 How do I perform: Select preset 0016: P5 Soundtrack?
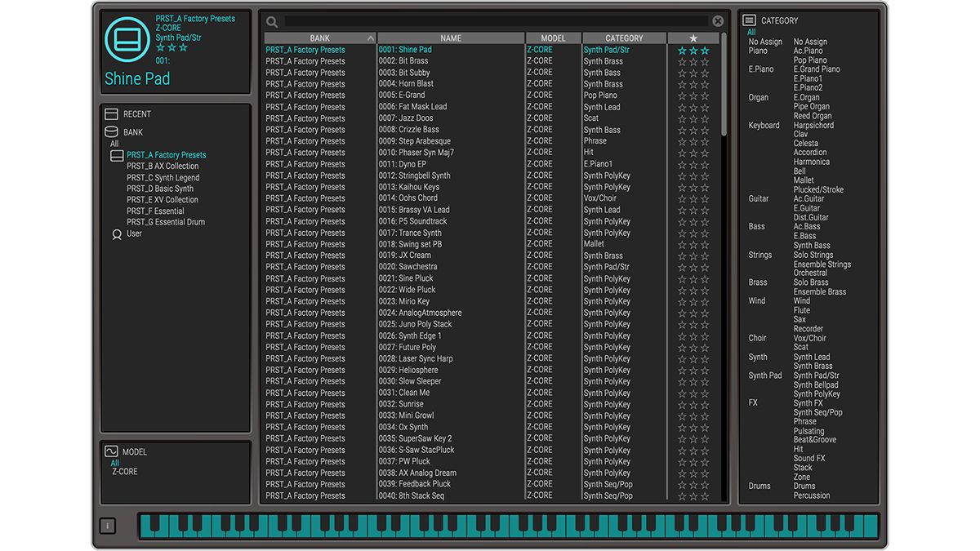(x=412, y=221)
